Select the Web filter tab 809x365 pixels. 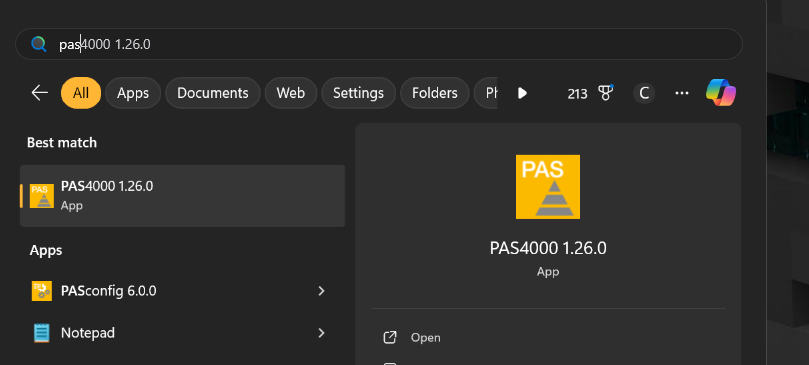pyautogui.click(x=290, y=93)
